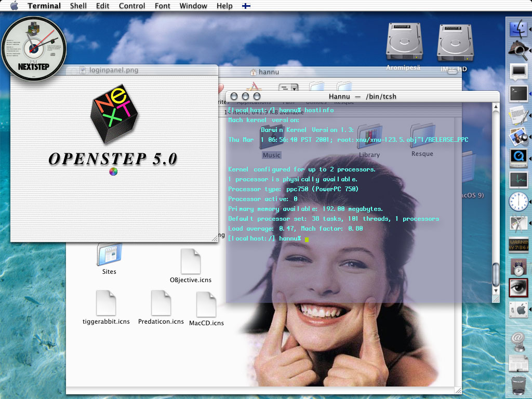Click the green Terminal cursor at prompt
The image size is (532, 399).
coord(307,240)
